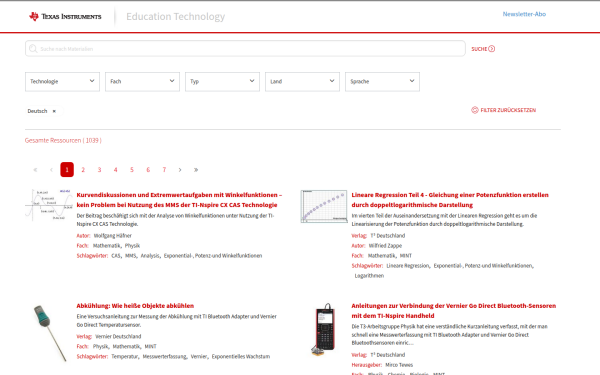Click the 'Exponentielles Wachstum' keyword tag
The image size is (600, 375).
[241, 357]
